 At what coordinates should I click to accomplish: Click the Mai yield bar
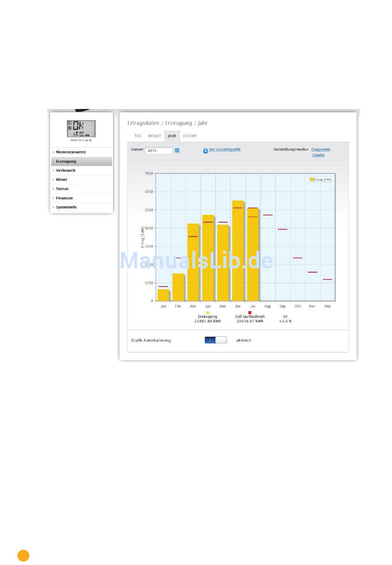(223, 263)
